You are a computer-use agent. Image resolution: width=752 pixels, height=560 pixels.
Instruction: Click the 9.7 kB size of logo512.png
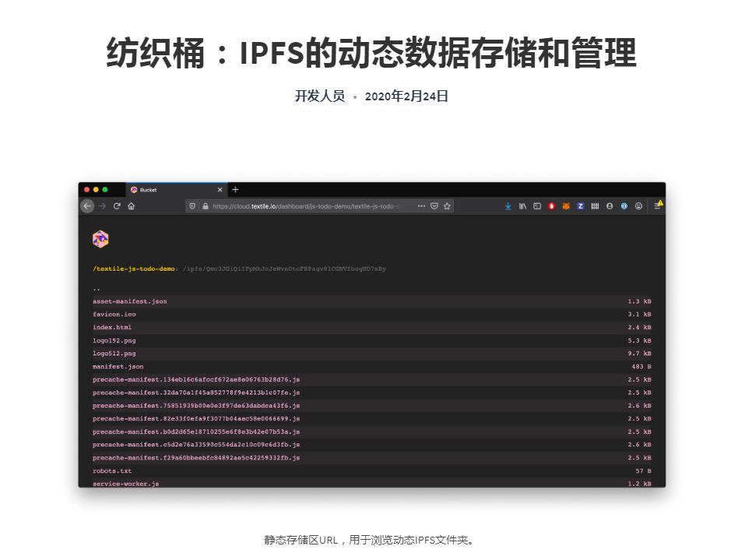tap(639, 354)
